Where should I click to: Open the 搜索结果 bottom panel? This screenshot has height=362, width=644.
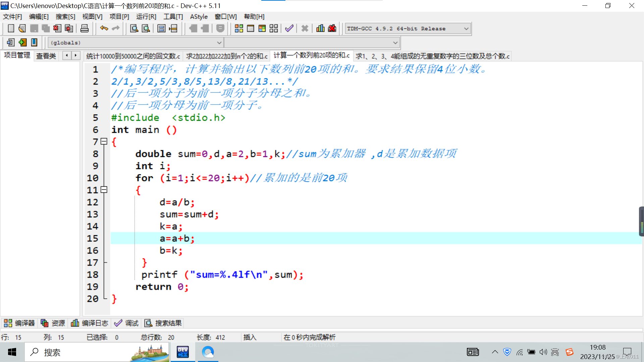pos(163,323)
